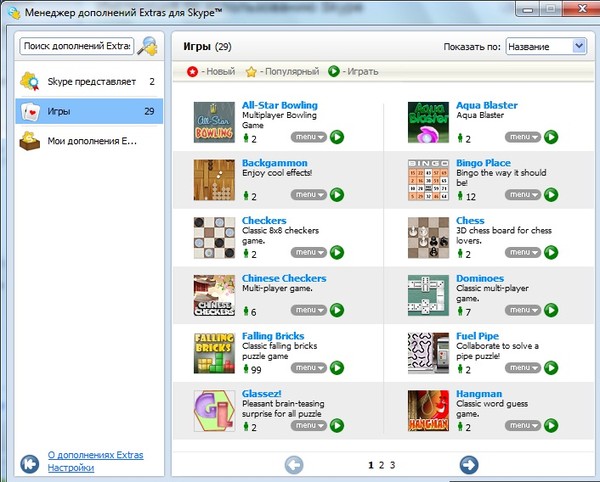Open the Hangman menu dropdown

pyautogui.click(x=523, y=425)
